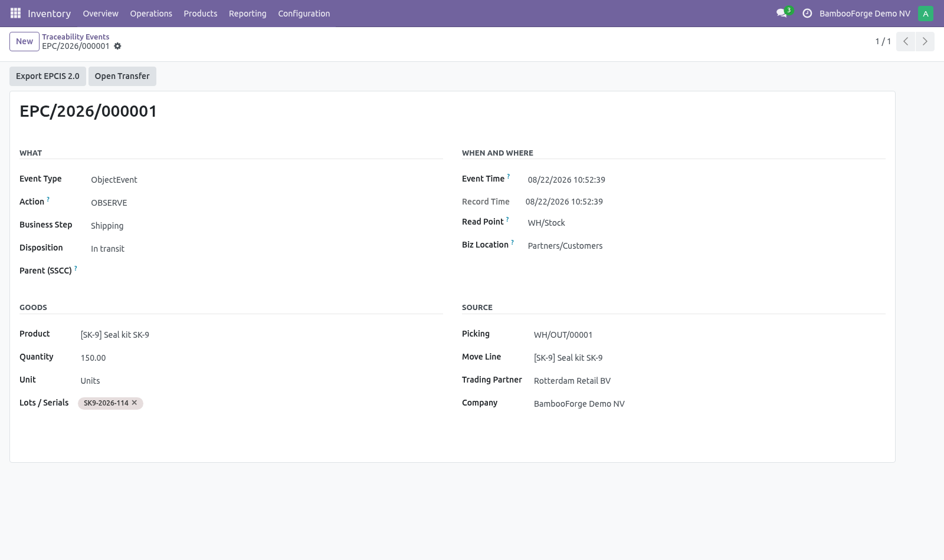This screenshot has width=944, height=560.
Task: Open the Reporting menu
Action: coord(248,14)
